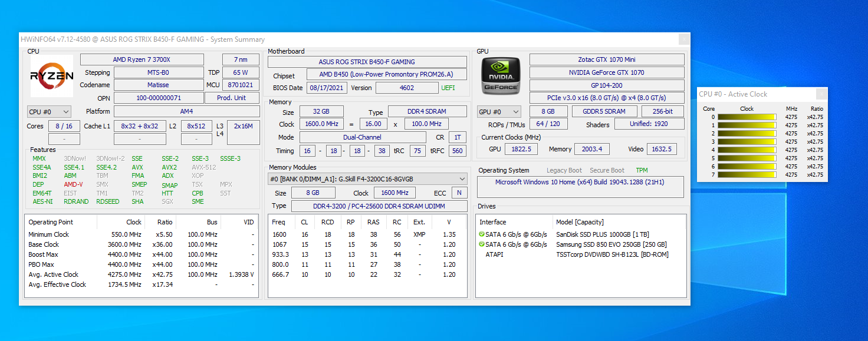Click the NVIDIA GeForce logo image

click(501, 76)
